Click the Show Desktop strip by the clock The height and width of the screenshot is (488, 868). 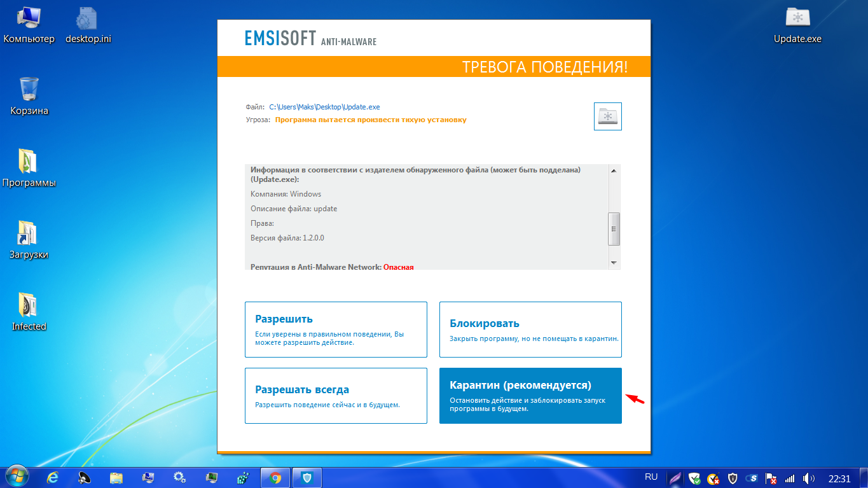point(864,477)
